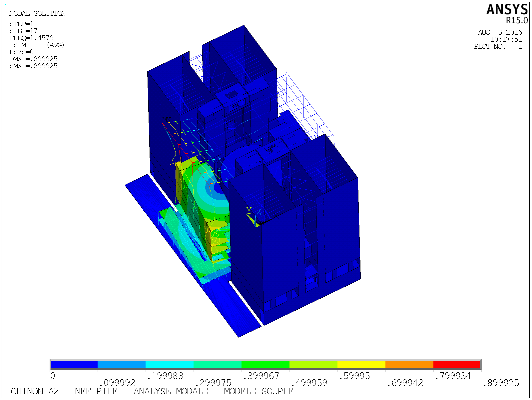Click the yellow-green color band of the legend

[x=313, y=365]
